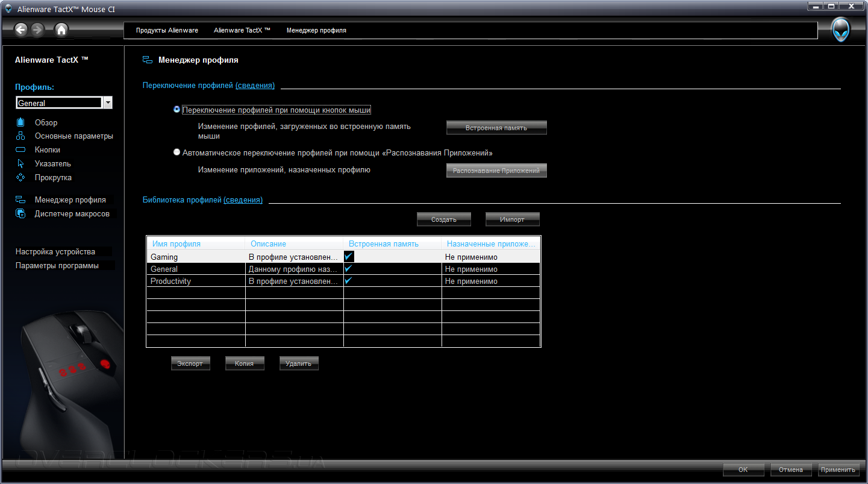Open the Прокрутка scroll icon
868x484 pixels.
[20, 177]
